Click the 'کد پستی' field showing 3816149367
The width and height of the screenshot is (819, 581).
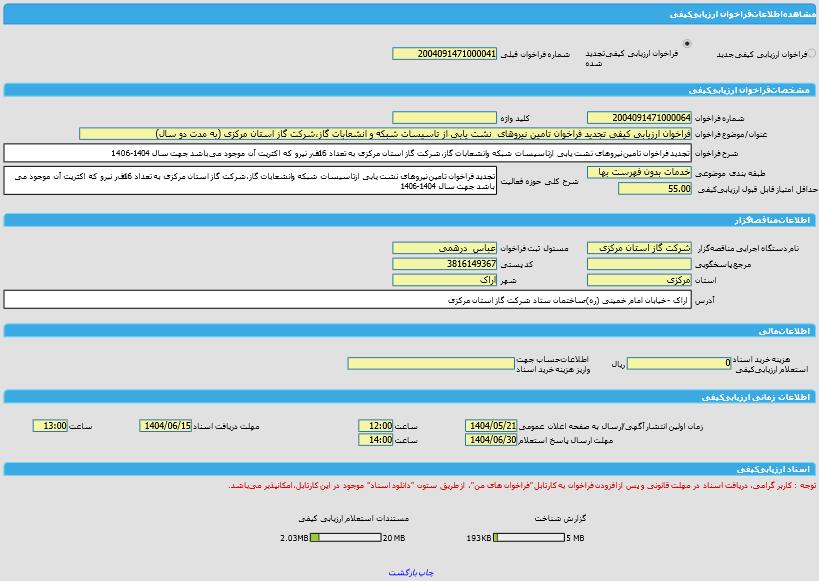coord(444,264)
